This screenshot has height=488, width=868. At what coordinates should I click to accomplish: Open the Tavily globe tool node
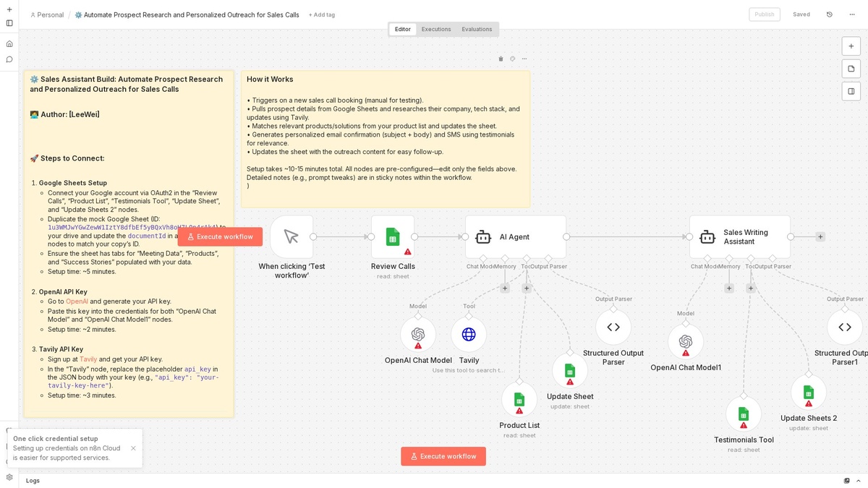[x=469, y=334]
